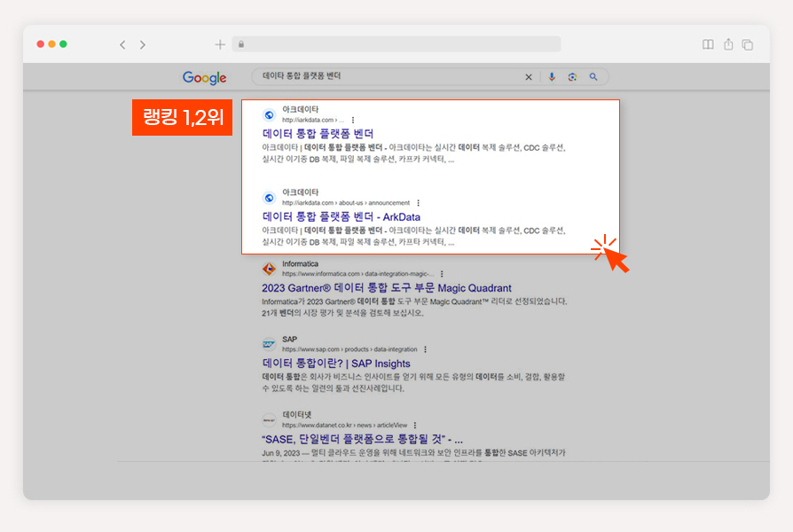Click the SAP site name
This screenshot has height=532, width=793.
289,339
